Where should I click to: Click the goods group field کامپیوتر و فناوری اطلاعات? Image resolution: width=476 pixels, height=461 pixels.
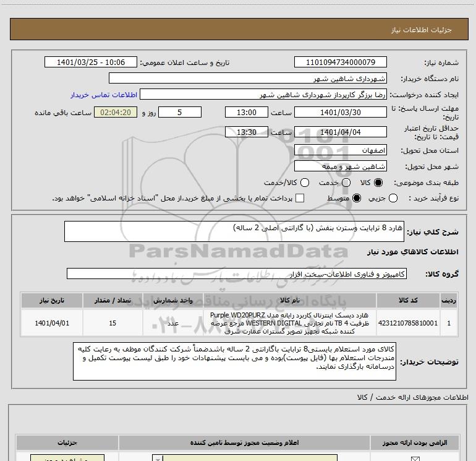tap(237, 274)
